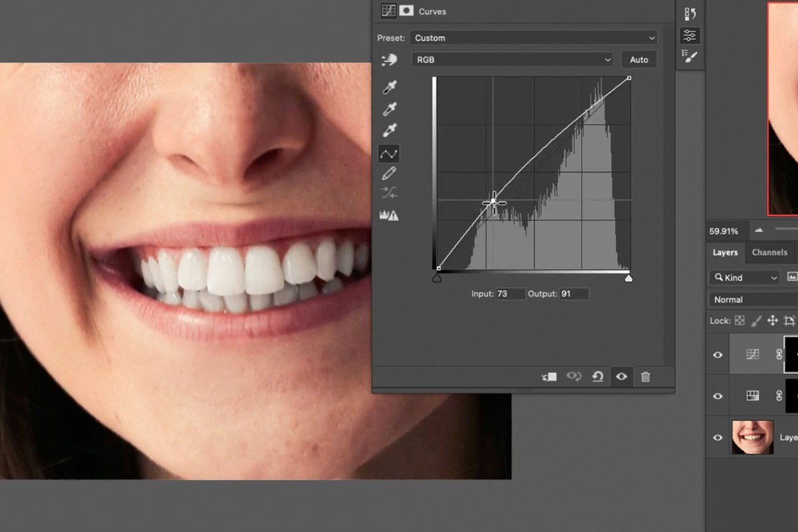The width and height of the screenshot is (798, 532).
Task: Click the Curves adjustment icon in Properties header
Action: point(388,11)
